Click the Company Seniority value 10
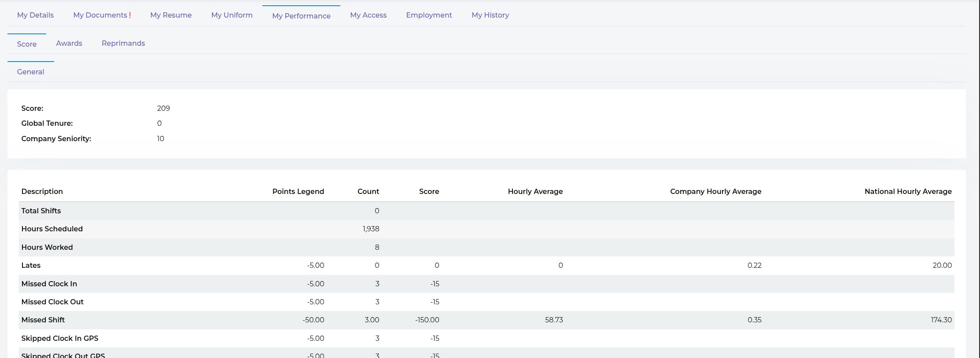The image size is (980, 358). (x=161, y=139)
